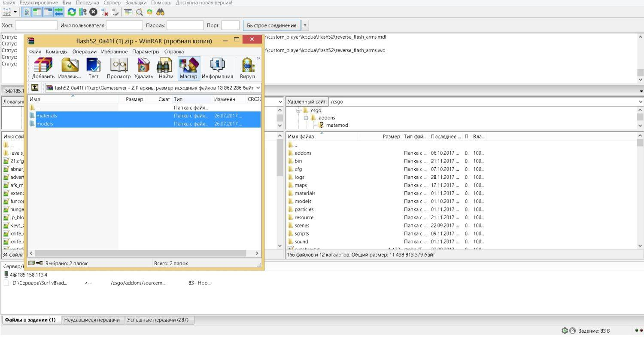Open WinRAR archive path dropdown
Screen dimensions: 644x337
click(x=258, y=88)
